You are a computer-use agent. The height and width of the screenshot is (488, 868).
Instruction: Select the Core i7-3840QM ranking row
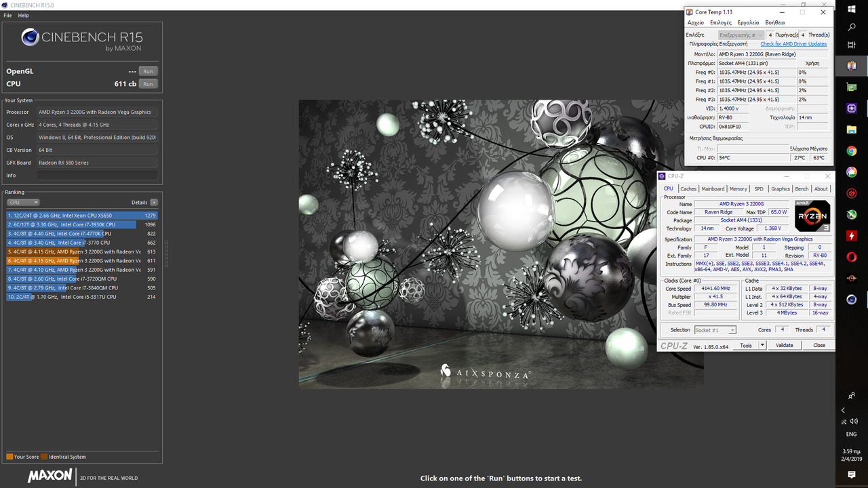[x=82, y=287]
